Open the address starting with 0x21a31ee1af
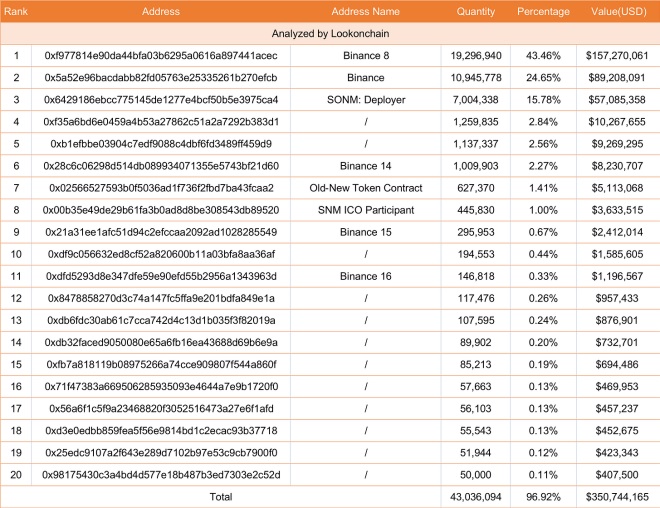 coord(161,232)
